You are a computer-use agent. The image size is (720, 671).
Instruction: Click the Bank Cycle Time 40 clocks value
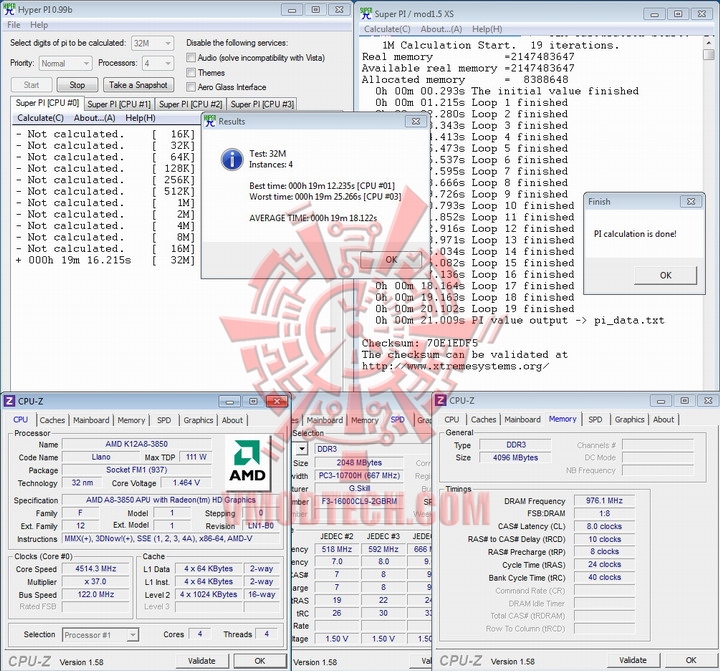pos(604,577)
